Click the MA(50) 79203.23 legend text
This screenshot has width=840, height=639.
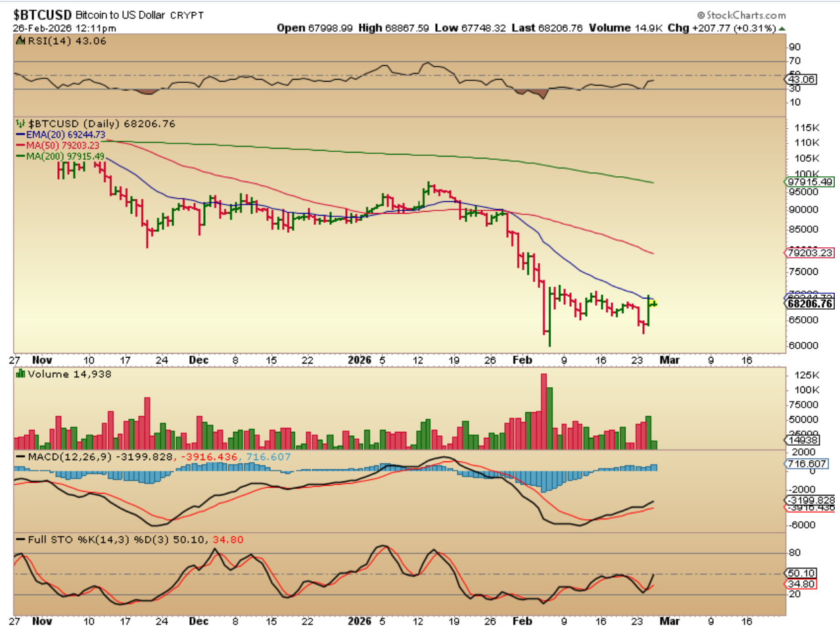point(63,145)
